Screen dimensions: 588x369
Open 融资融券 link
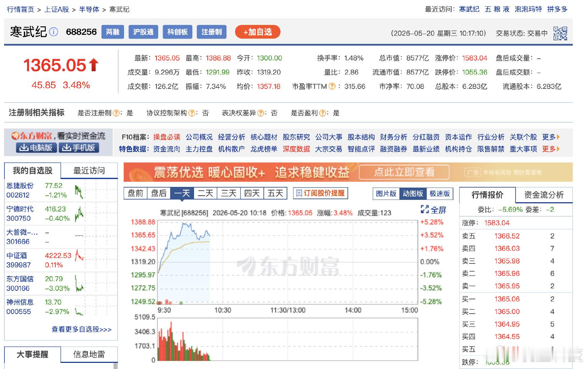393,149
